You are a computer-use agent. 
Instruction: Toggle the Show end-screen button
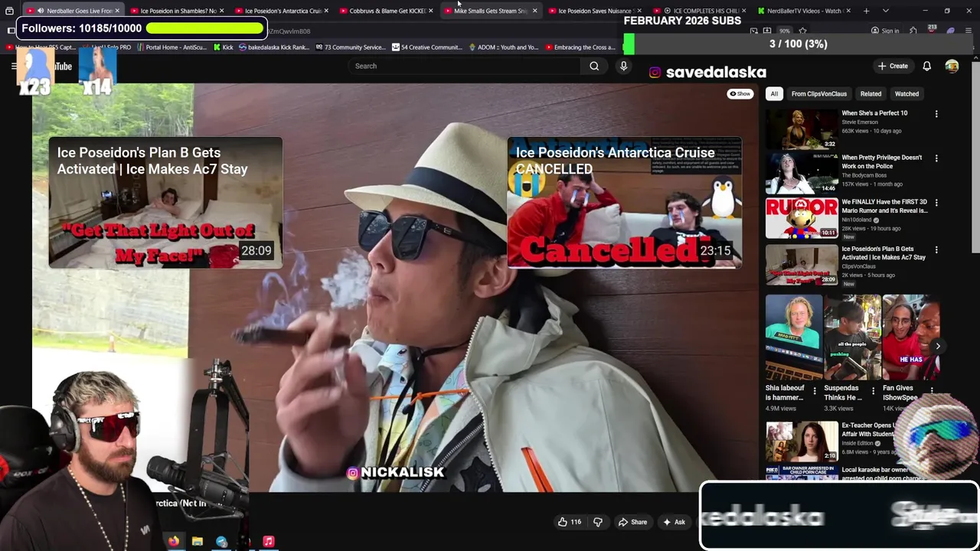coord(740,93)
